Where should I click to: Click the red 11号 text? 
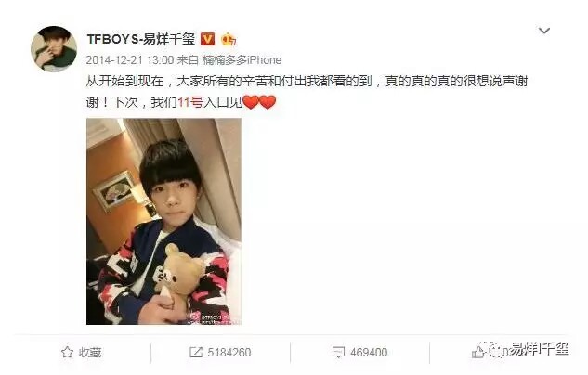[189, 102]
